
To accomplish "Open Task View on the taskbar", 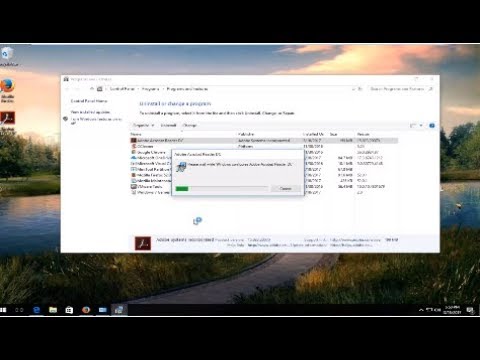I will 19,310.
